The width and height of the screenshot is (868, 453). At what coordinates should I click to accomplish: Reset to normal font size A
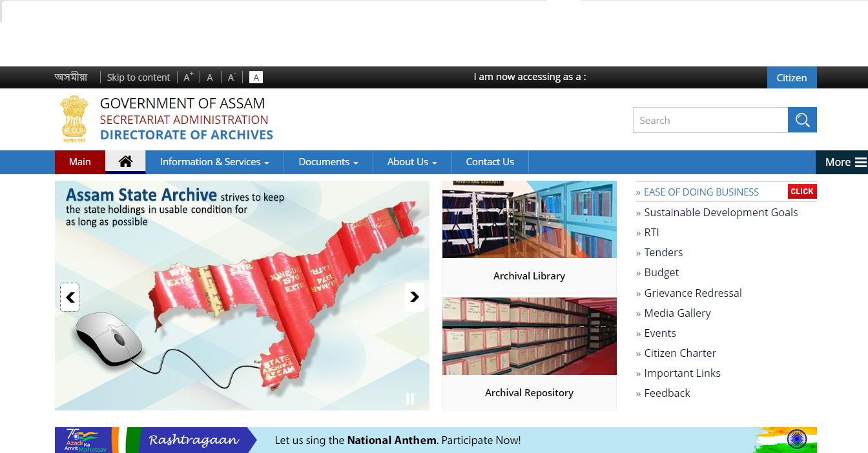(x=210, y=77)
